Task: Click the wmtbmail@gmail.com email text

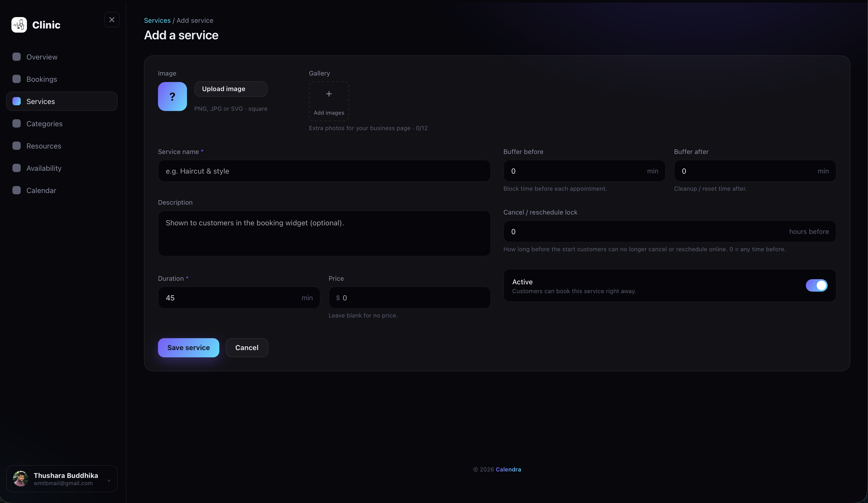Action: pyautogui.click(x=63, y=483)
